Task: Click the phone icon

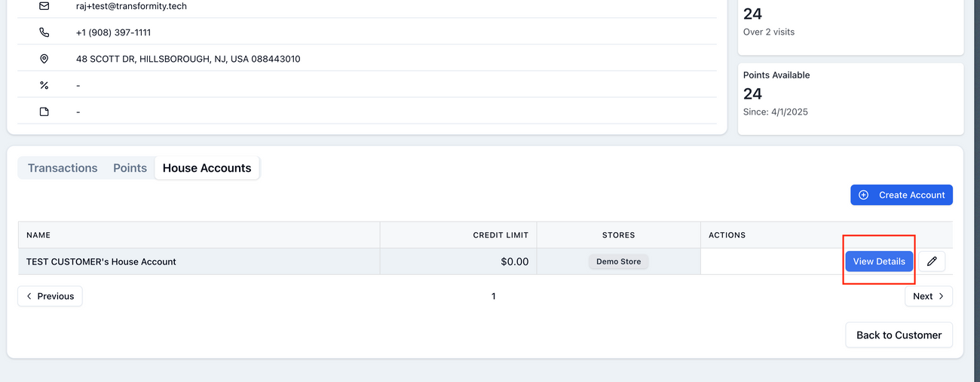Action: coord(44,32)
